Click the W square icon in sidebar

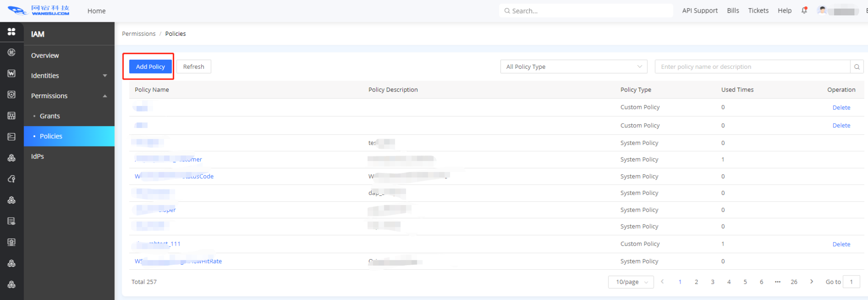tap(12, 73)
